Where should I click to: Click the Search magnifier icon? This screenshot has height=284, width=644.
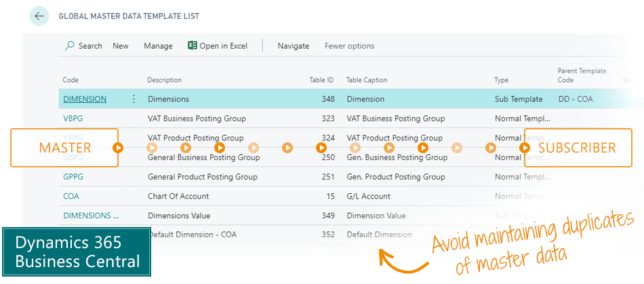pos(69,46)
